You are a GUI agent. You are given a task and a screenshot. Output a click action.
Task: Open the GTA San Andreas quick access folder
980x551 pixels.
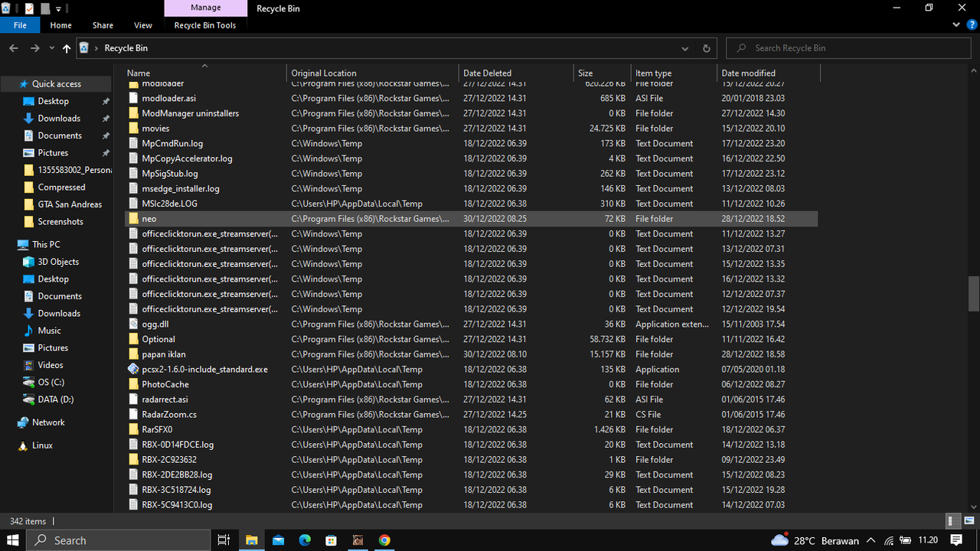[x=69, y=204]
